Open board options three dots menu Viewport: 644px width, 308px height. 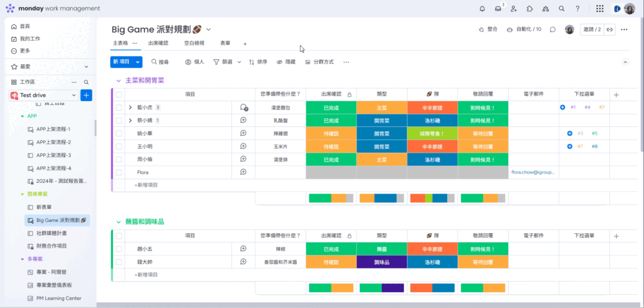(625, 30)
